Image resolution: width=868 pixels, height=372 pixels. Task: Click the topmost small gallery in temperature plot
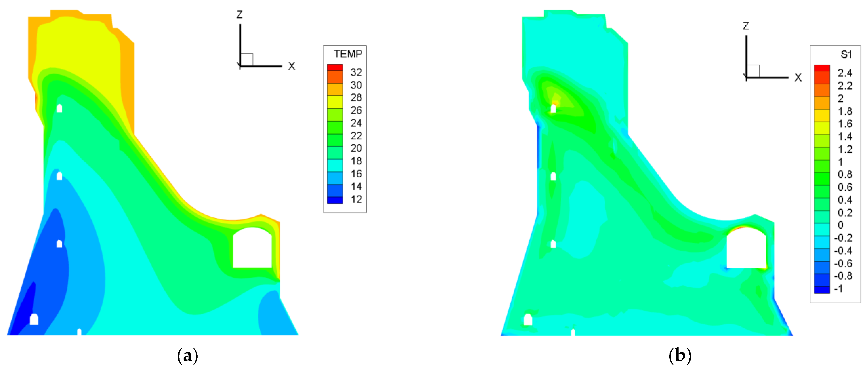tap(59, 108)
